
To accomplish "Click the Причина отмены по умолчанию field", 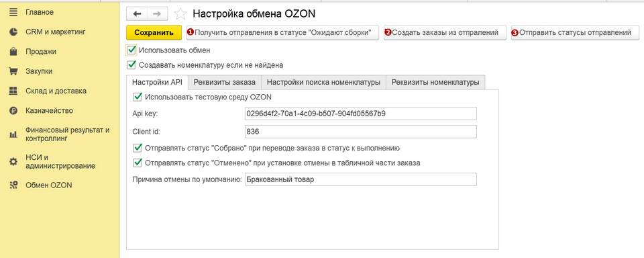I will tap(361, 179).
